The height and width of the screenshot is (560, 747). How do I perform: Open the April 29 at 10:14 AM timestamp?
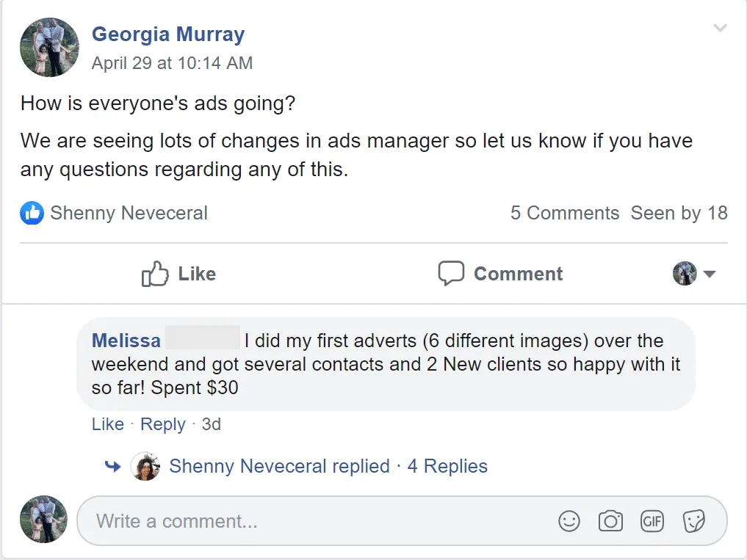pos(172,63)
